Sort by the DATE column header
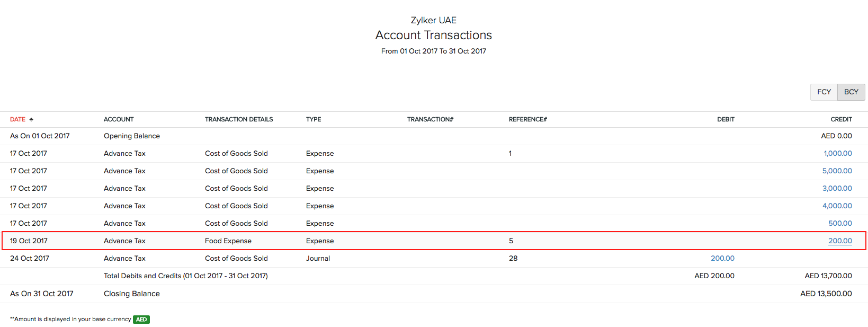 (x=17, y=120)
